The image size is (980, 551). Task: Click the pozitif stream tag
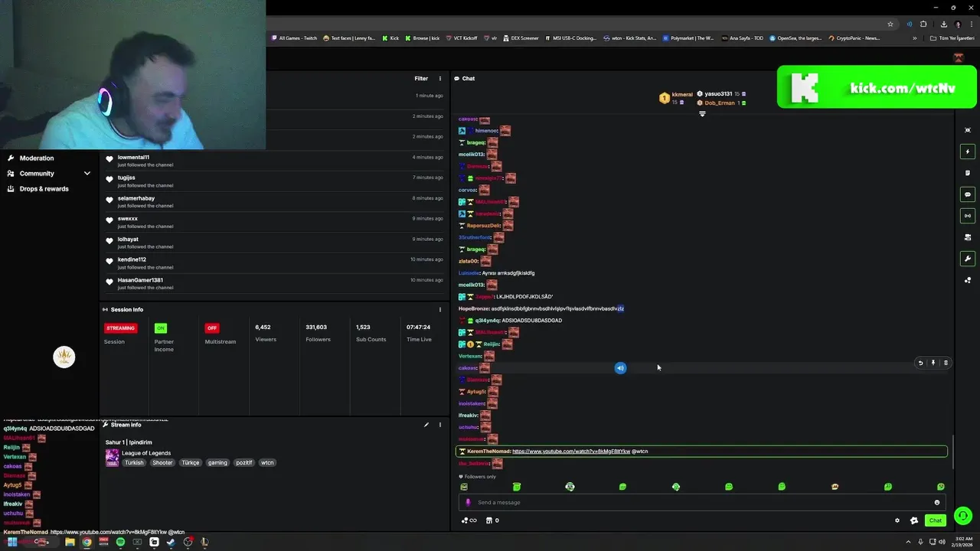243,463
